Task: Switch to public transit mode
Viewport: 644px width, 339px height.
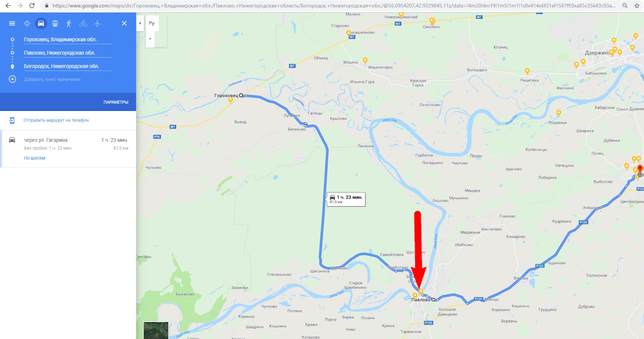Action: click(55, 23)
